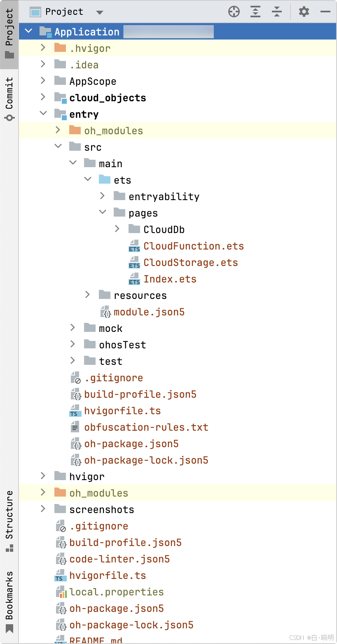The height and width of the screenshot is (644, 337).
Task: Click the Expand All toolbar icon
Action: (x=256, y=12)
